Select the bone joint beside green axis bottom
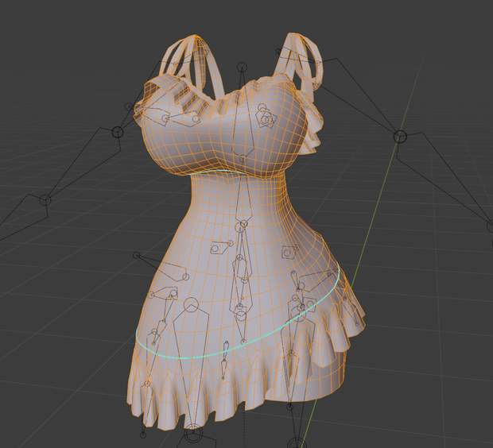Image resolution: width=493 pixels, height=448 pixels. [x=297, y=443]
